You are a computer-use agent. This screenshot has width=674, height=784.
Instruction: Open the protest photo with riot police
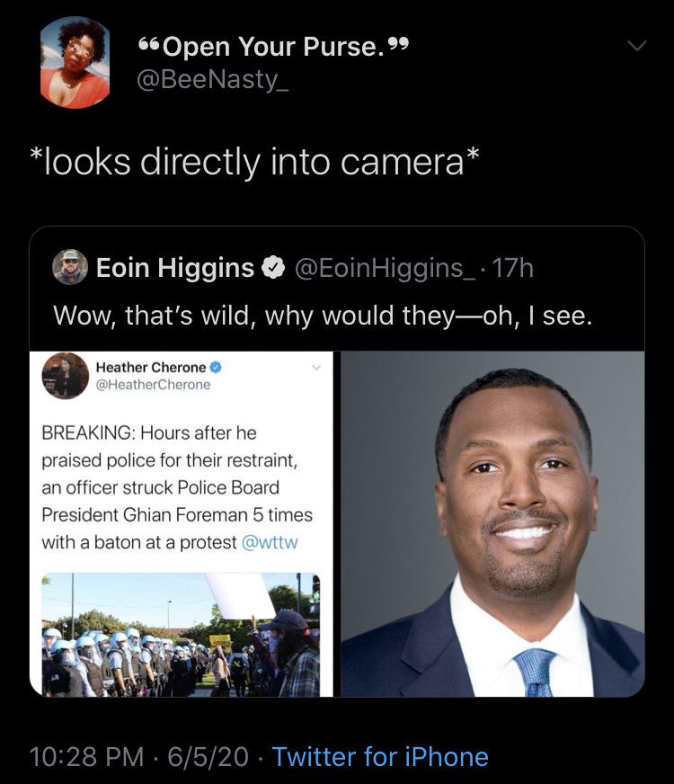(181, 635)
